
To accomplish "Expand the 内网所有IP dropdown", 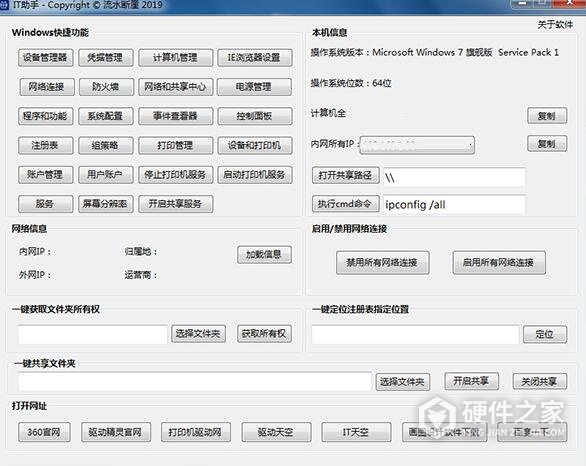I will (417, 145).
